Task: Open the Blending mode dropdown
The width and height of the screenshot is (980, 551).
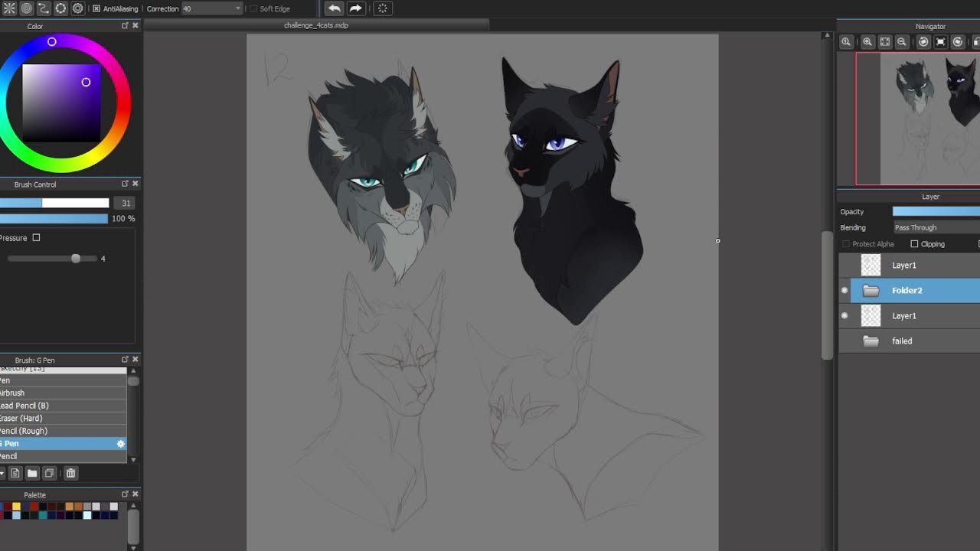Action: (x=936, y=227)
